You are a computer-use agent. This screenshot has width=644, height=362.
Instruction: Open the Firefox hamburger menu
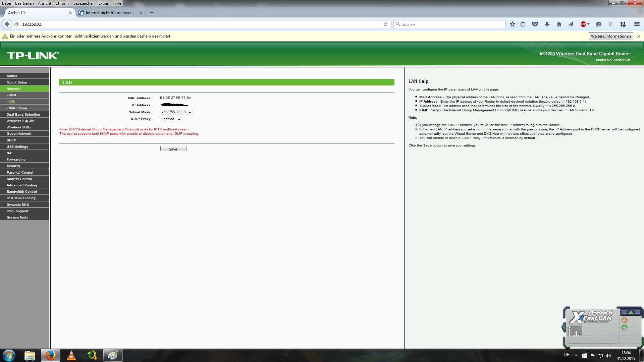click(637, 24)
